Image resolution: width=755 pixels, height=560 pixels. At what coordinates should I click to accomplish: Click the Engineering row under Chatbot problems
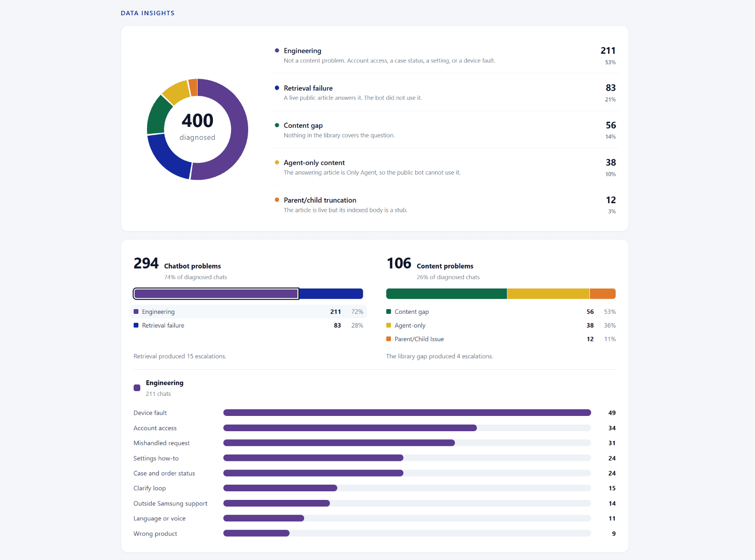(248, 311)
